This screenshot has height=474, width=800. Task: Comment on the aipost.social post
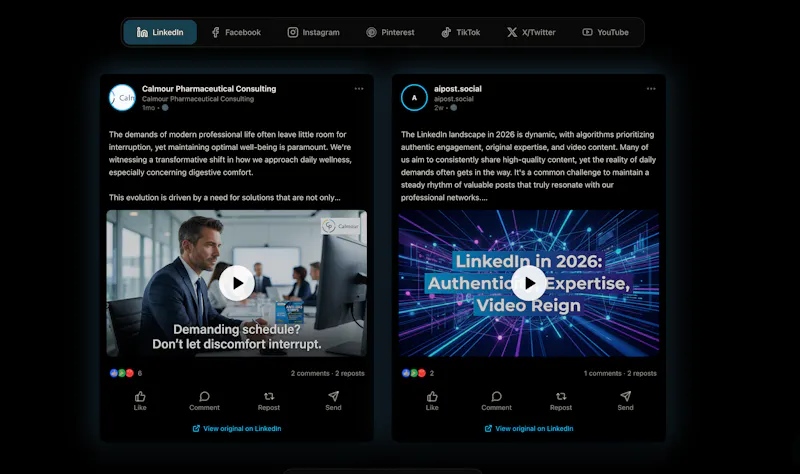496,401
